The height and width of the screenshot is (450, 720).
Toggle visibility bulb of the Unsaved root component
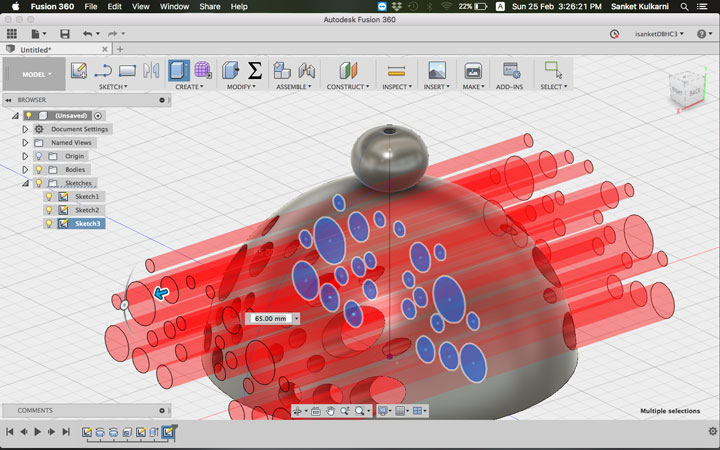(x=29, y=115)
